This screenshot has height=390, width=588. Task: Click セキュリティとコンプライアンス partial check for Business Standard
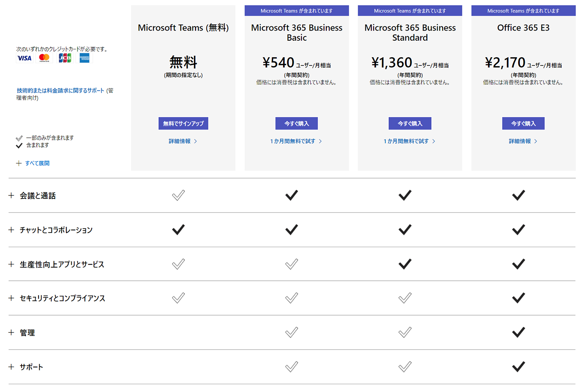[x=405, y=298]
